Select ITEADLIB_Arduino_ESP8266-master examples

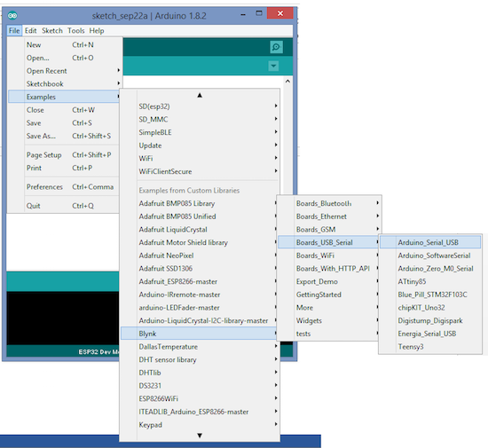(200, 412)
